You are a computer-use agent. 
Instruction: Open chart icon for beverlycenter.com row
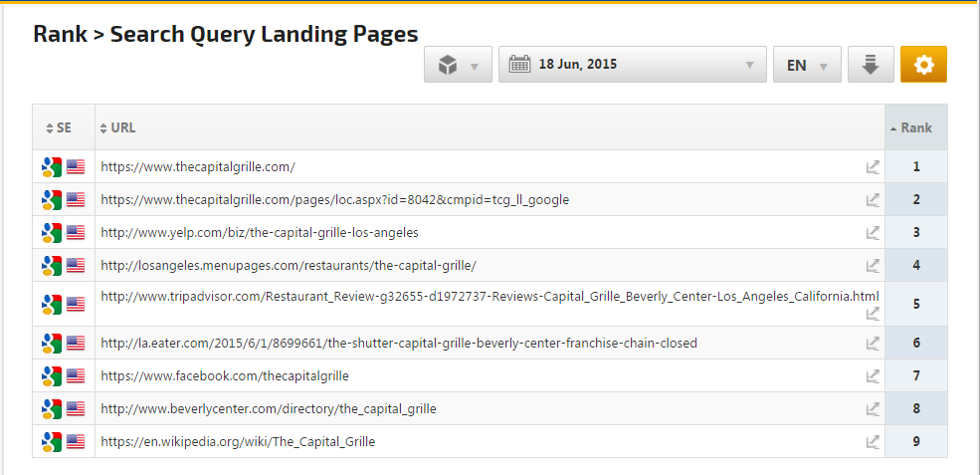873,408
